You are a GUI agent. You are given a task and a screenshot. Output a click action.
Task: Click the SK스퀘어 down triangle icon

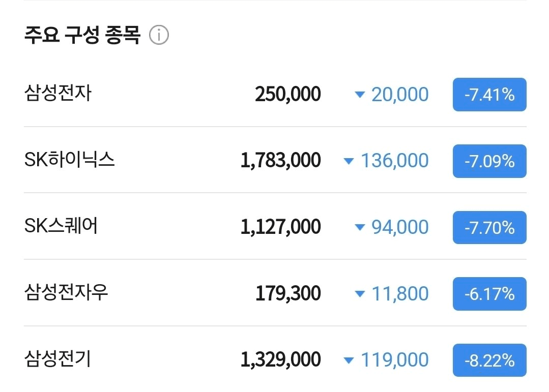360,227
